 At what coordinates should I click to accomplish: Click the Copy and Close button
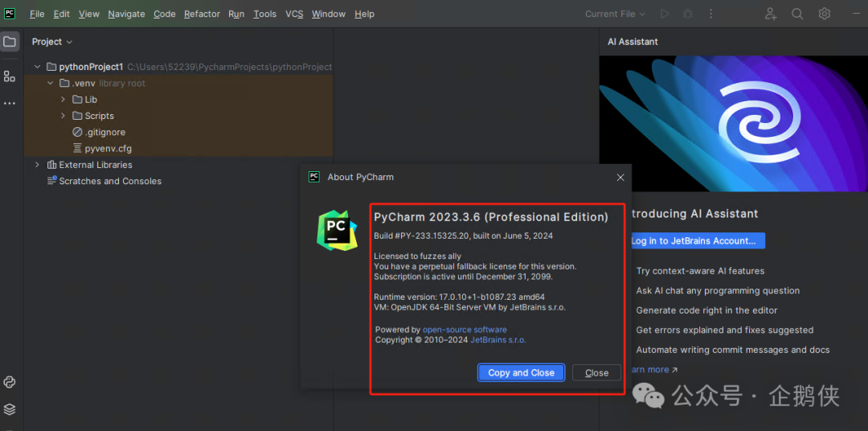click(x=521, y=373)
